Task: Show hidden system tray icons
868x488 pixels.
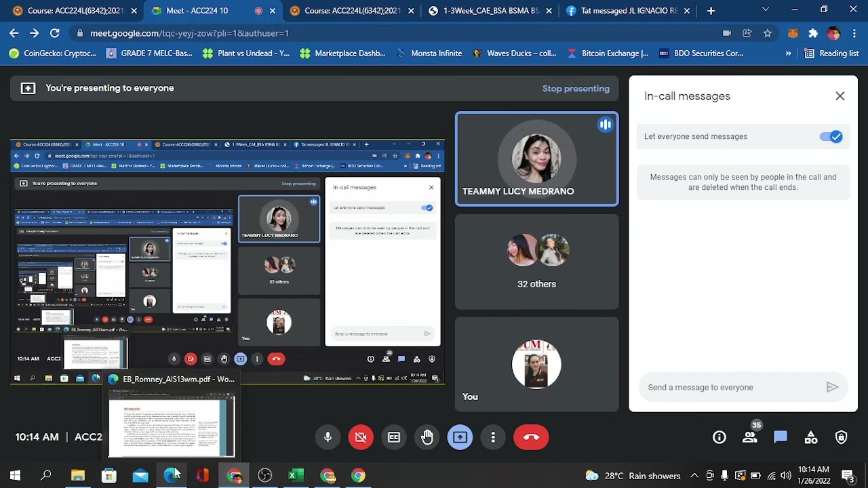Action: click(x=694, y=476)
